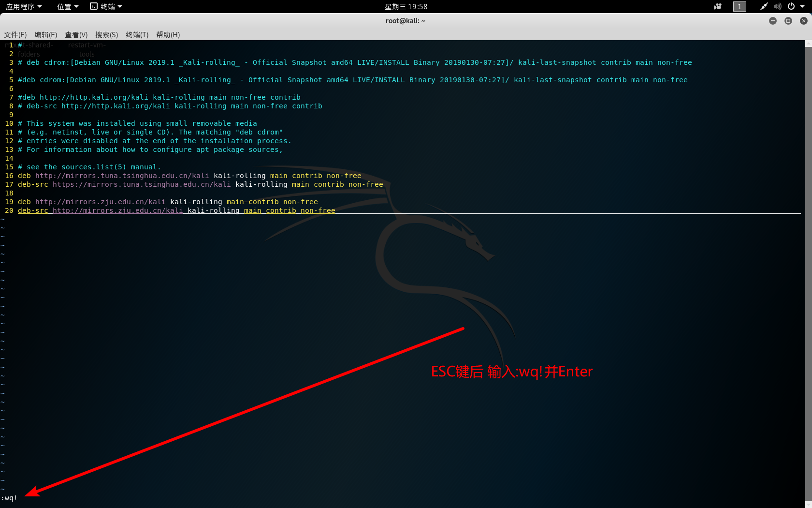Screen dimensions: 812x508
Task: Open the 文件(F) menu
Action: click(15, 35)
